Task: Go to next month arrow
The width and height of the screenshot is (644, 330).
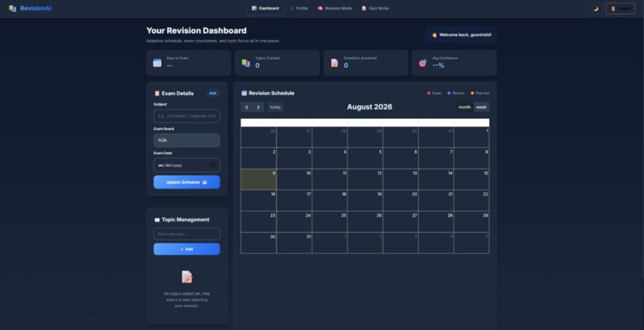Action: tap(258, 107)
